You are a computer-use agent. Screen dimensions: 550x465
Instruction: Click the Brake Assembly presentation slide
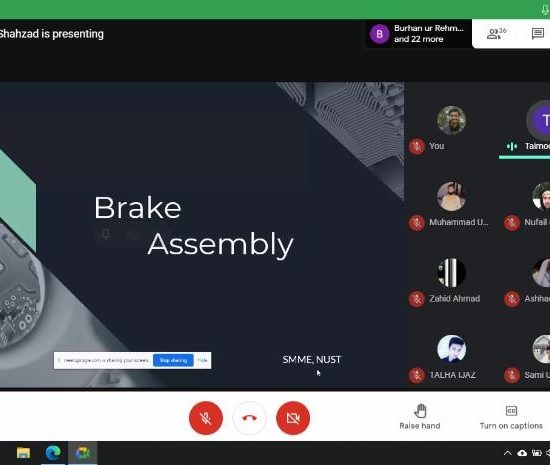click(202, 235)
